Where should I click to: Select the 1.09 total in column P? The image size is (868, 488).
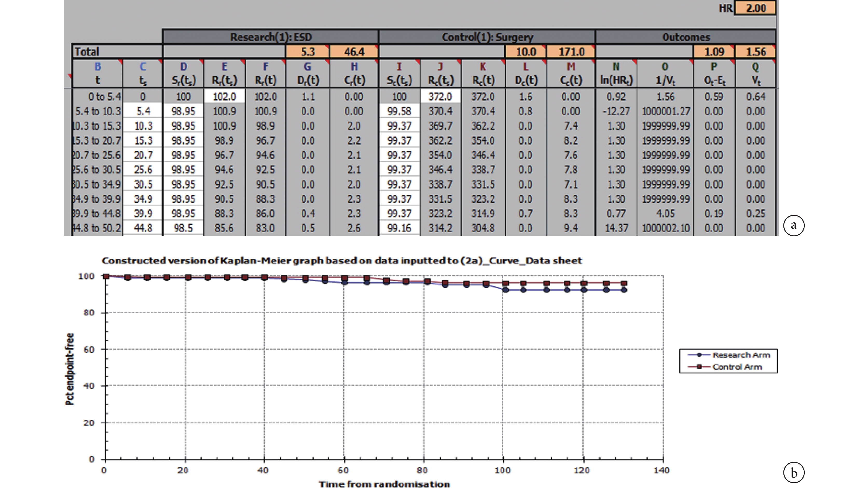(714, 52)
